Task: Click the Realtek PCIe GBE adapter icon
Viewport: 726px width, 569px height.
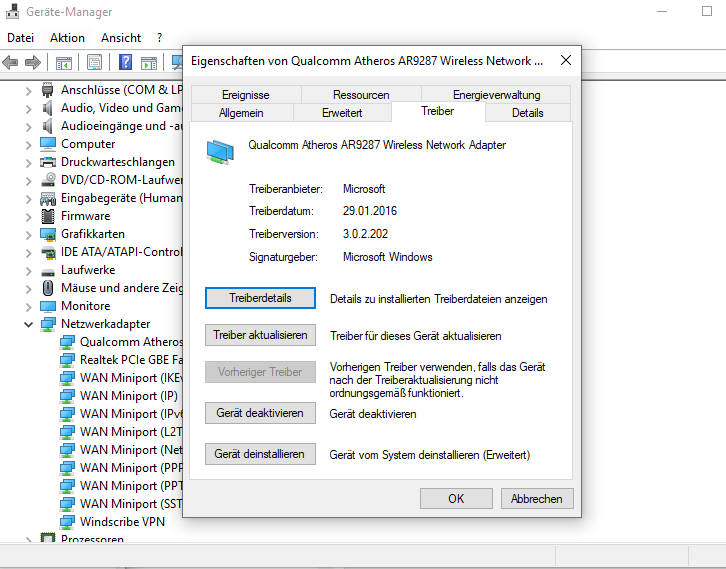Action: [67, 360]
